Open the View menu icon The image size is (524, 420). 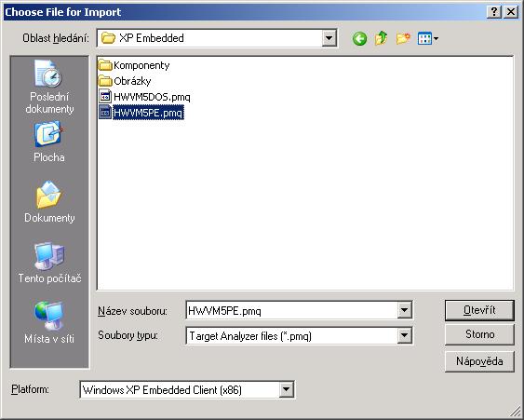coord(428,38)
